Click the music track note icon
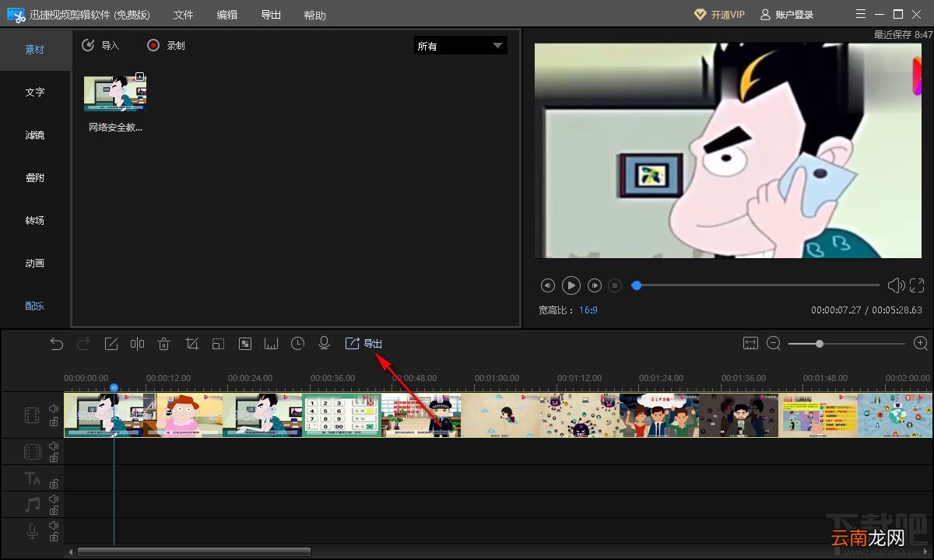Image resolution: width=934 pixels, height=560 pixels. pos(32,505)
